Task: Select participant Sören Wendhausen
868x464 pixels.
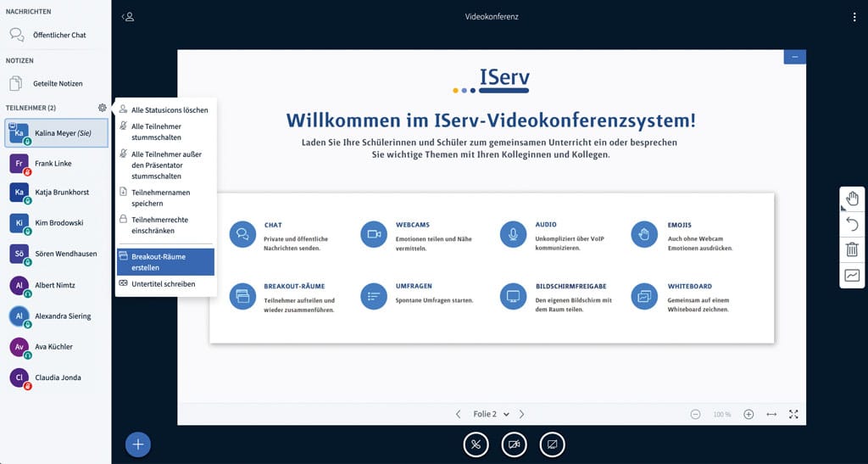Action: (57, 254)
